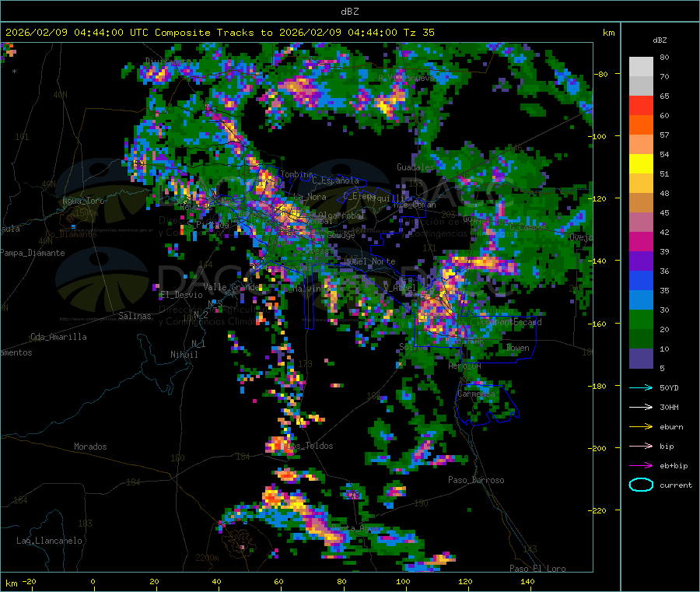This screenshot has width=700, height=592.
Task: Click the Nihuil map label
Action: click(x=184, y=355)
